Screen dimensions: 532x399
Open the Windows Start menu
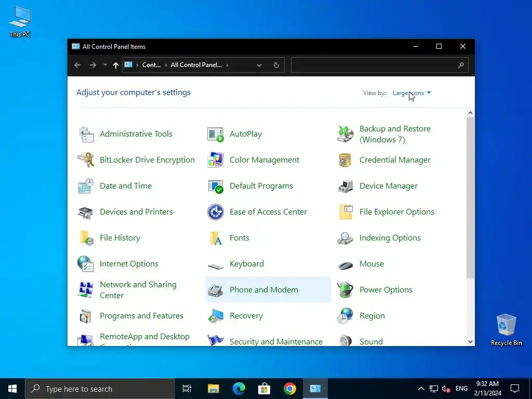point(12,389)
